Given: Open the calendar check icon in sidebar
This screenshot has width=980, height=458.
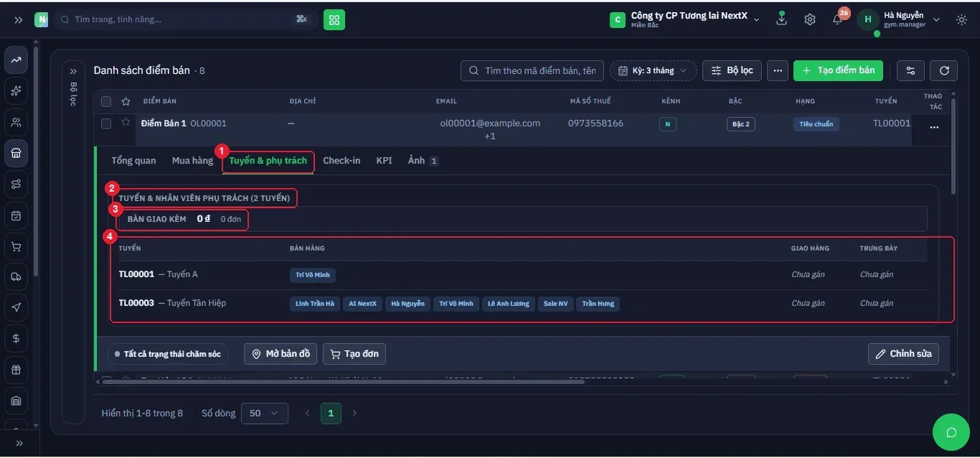Looking at the screenshot, I should coord(17,215).
